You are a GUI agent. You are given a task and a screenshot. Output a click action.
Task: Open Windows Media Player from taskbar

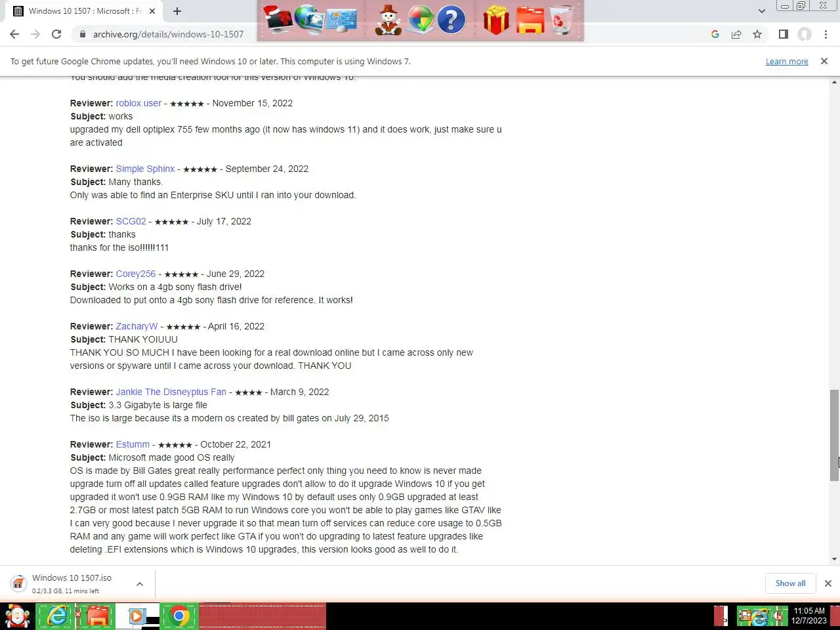[138, 616]
